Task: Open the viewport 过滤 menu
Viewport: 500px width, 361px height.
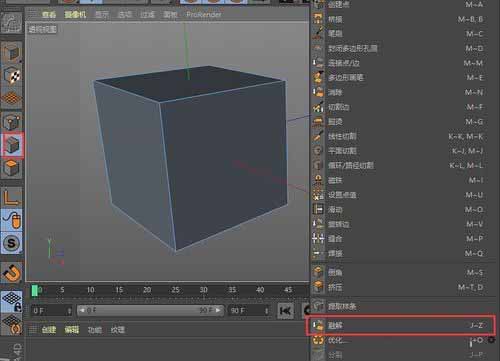Action: [147, 15]
